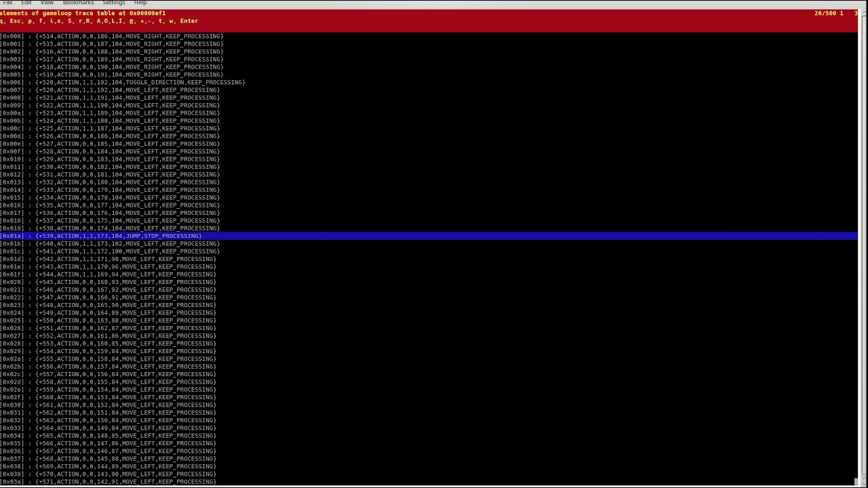Select trace row [0x00e] with +527
The height and width of the screenshot is (488, 868).
coord(110,144)
